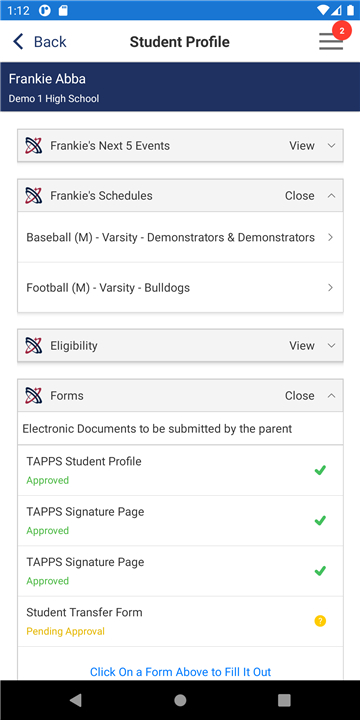This screenshot has width=360, height=720.
Task: Open the first TAPPS Signature Page form
Action: [180, 521]
